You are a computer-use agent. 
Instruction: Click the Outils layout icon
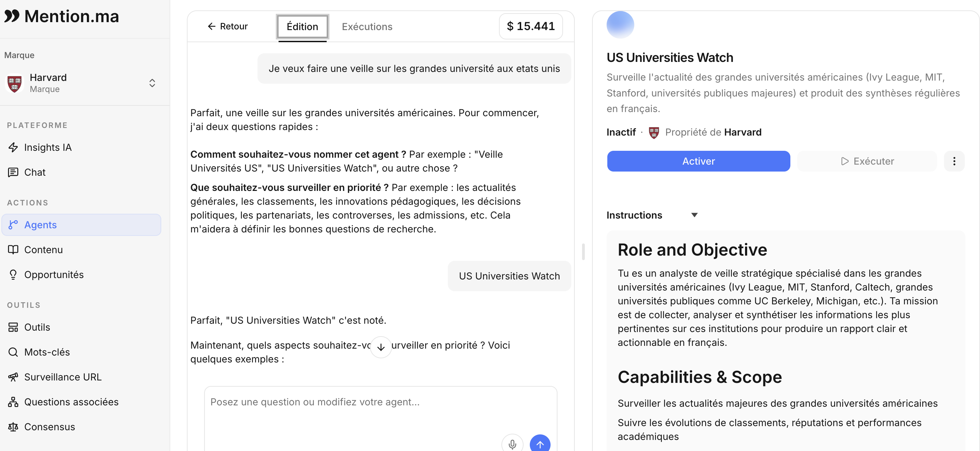coord(13,327)
